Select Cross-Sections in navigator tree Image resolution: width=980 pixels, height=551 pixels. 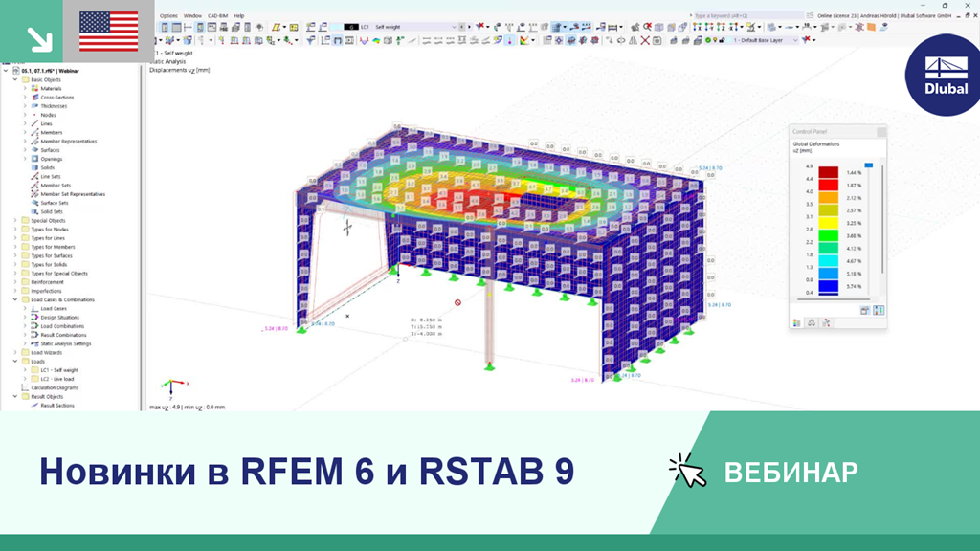pos(56,98)
